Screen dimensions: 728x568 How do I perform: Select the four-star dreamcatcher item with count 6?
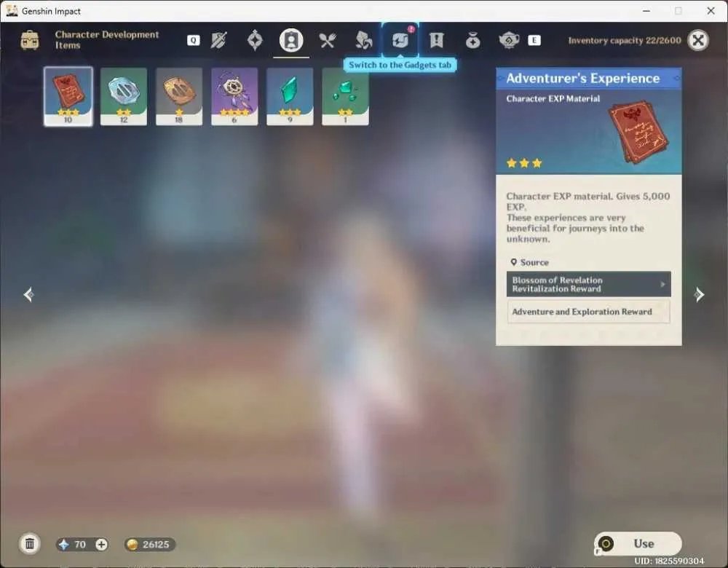234,97
